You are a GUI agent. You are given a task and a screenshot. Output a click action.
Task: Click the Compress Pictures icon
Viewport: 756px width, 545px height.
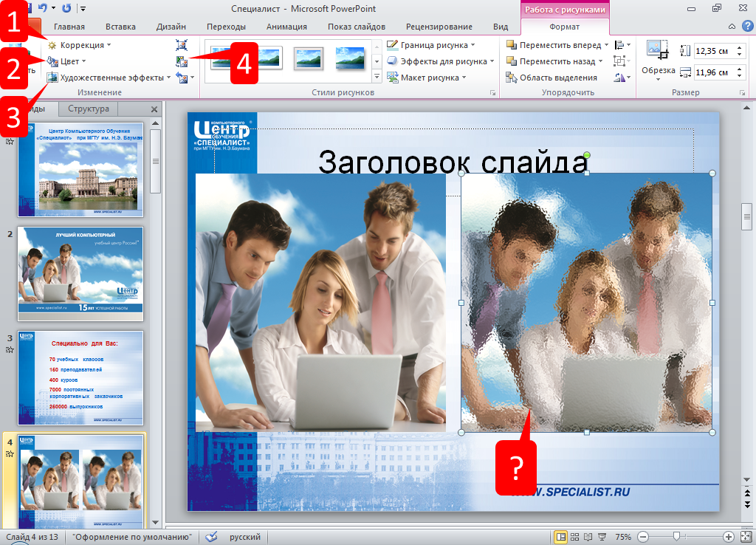pos(182,45)
